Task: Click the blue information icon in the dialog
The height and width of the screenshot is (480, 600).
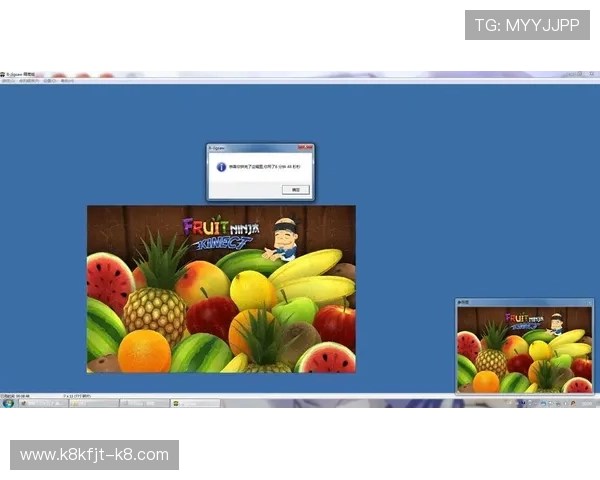Action: (221, 167)
